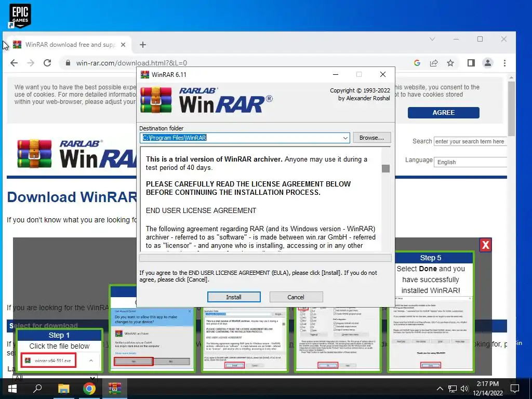Click the website search term field
This screenshot has width=532, height=399.
[470, 141]
